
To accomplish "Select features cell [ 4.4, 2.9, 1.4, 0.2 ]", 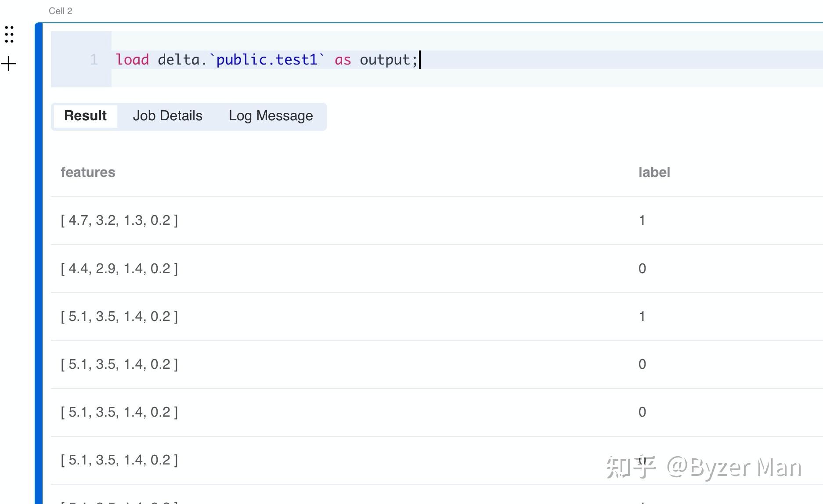I will (119, 269).
